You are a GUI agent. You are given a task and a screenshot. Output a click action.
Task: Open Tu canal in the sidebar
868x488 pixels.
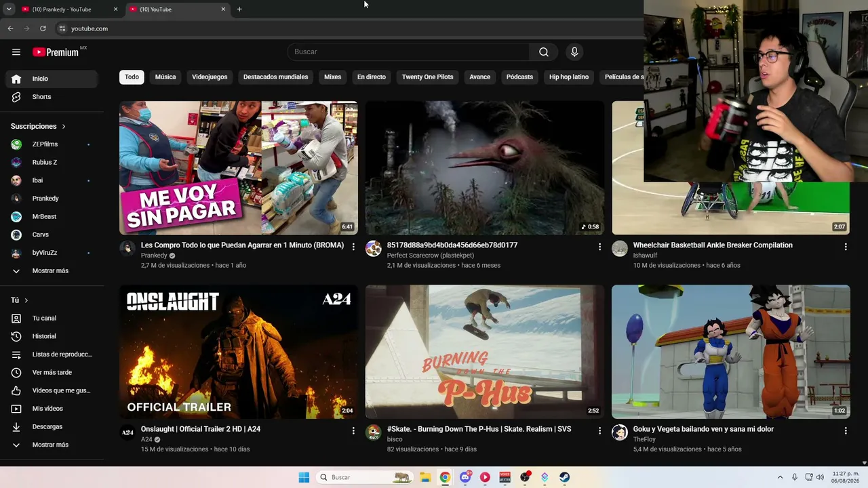(x=52, y=319)
